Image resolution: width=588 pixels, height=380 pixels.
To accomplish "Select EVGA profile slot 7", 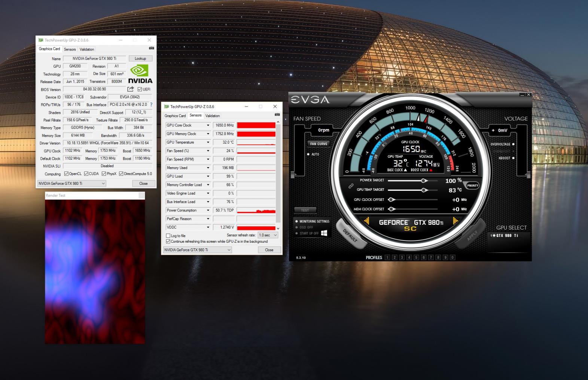I will pos(431,257).
